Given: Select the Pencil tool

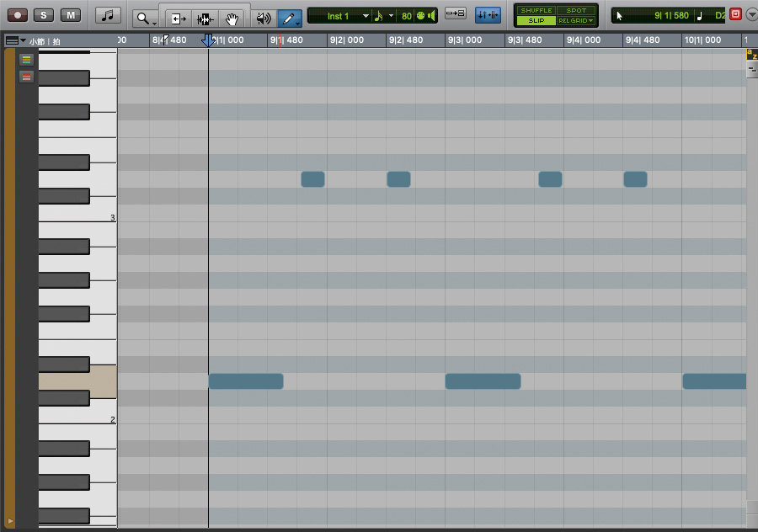Looking at the screenshot, I should point(288,19).
